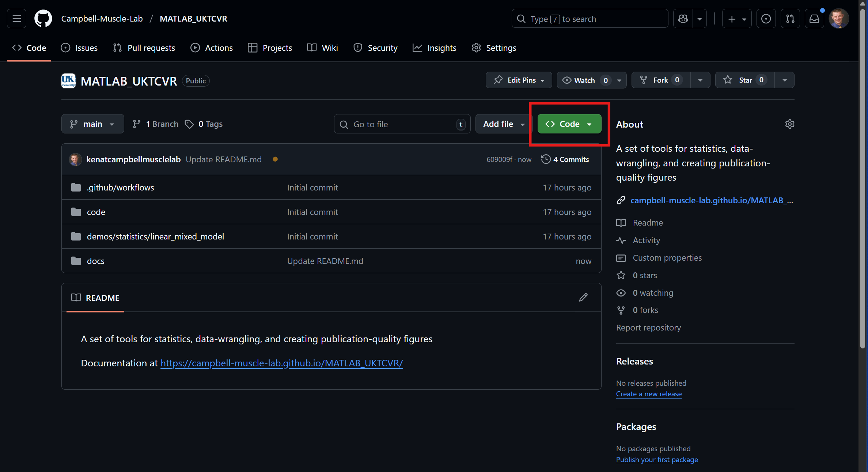Open MATLAB_UKTCVR breadcrumb link
Viewport: 868px width, 472px height.
pos(193,19)
